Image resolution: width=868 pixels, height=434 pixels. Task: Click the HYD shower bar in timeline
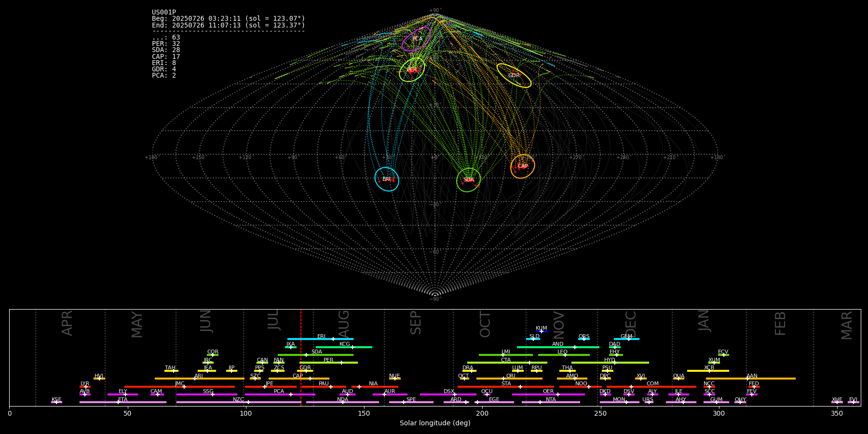610,363
